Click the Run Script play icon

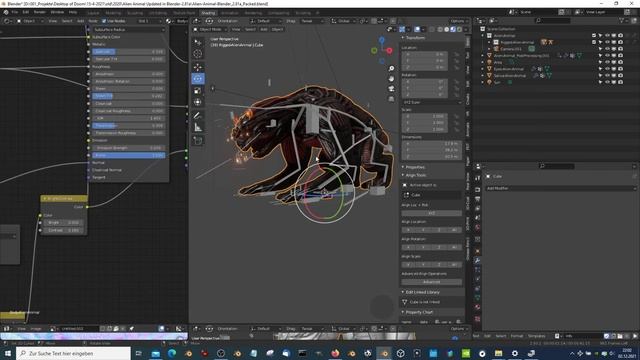tap(635, 336)
